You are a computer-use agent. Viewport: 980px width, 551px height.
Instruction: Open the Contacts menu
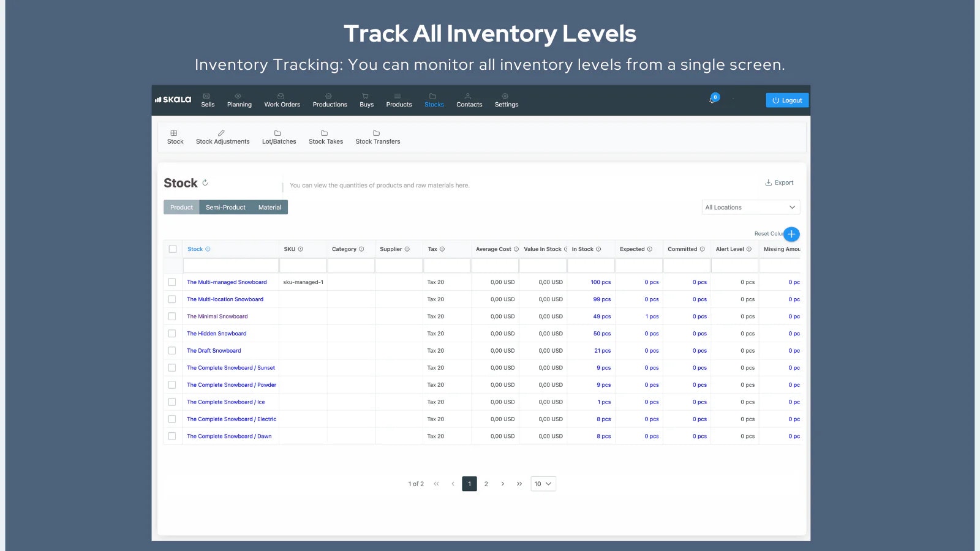point(469,100)
